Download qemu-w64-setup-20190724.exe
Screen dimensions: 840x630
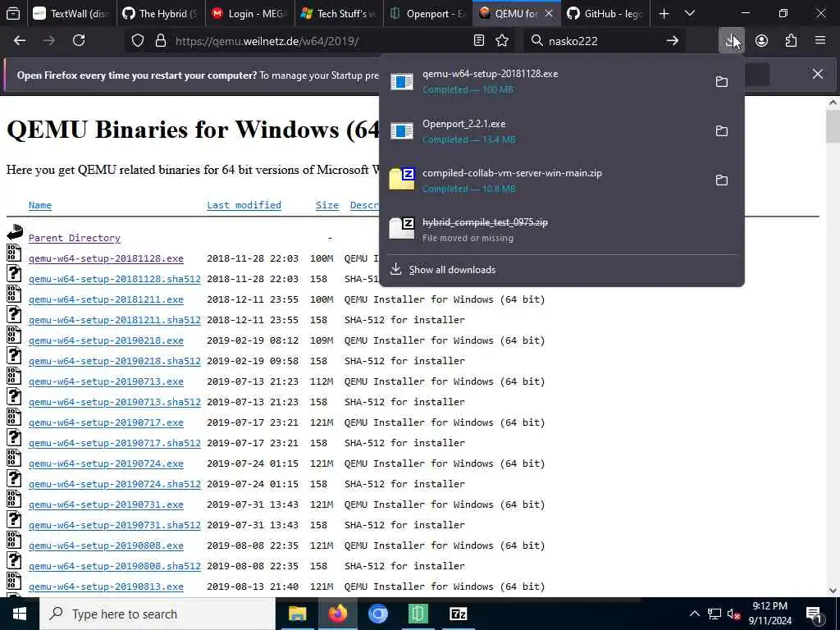point(106,463)
